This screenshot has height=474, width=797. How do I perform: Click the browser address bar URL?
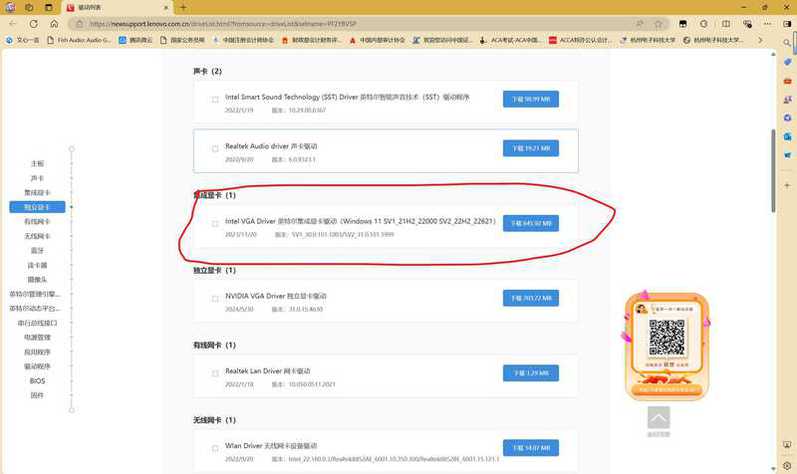point(223,24)
